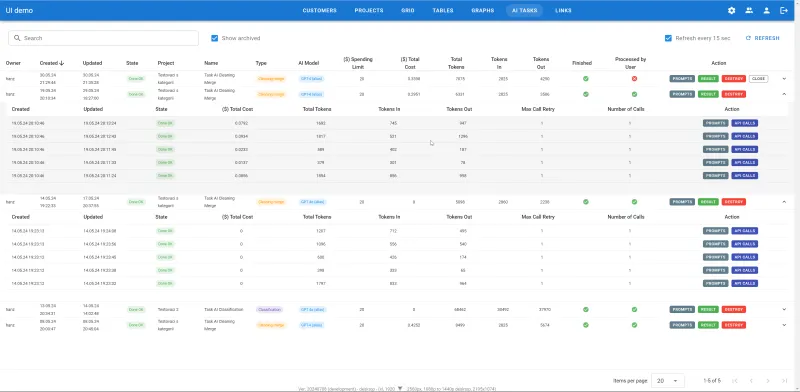
Task: Click Finished green check in 30.05.24 row
Action: [x=586, y=79]
